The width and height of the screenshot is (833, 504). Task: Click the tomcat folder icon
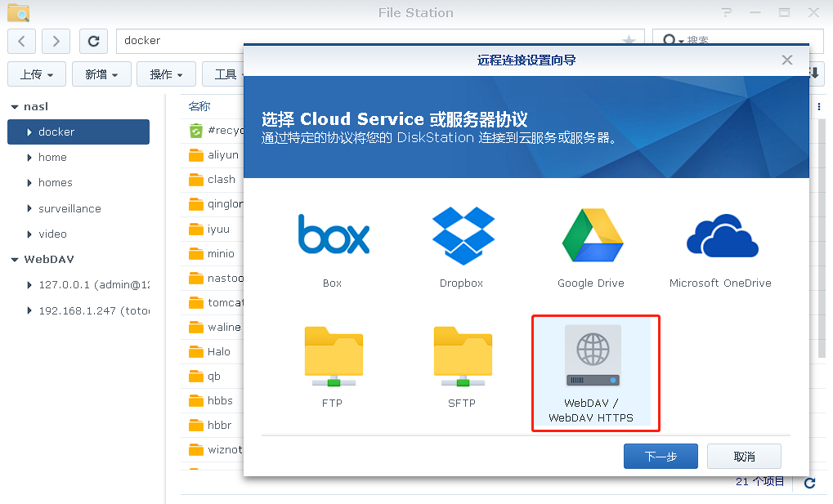pyautogui.click(x=196, y=303)
